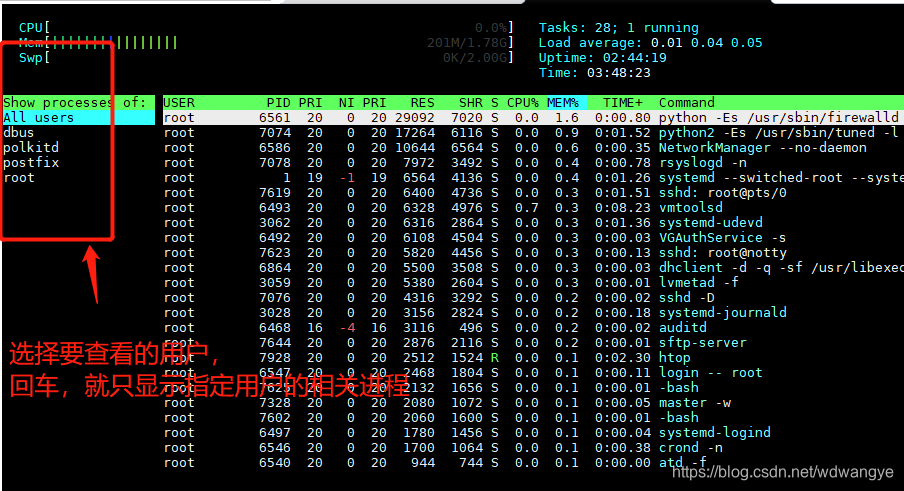904x491 pixels.
Task: Click the Mem usage bar meter
Action: pyautogui.click(x=266, y=43)
